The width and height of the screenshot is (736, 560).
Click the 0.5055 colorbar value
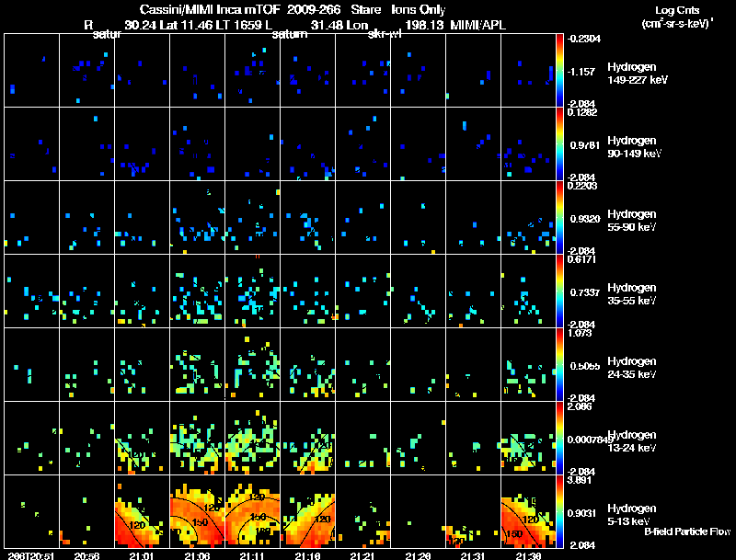click(585, 366)
